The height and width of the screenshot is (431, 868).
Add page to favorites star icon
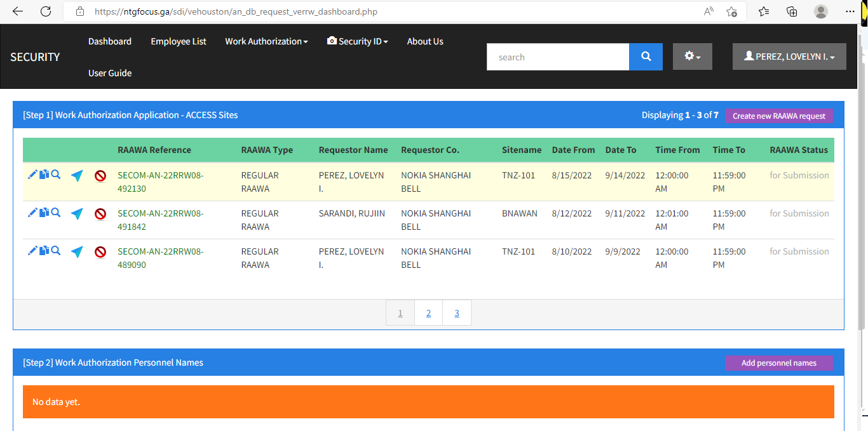click(731, 11)
